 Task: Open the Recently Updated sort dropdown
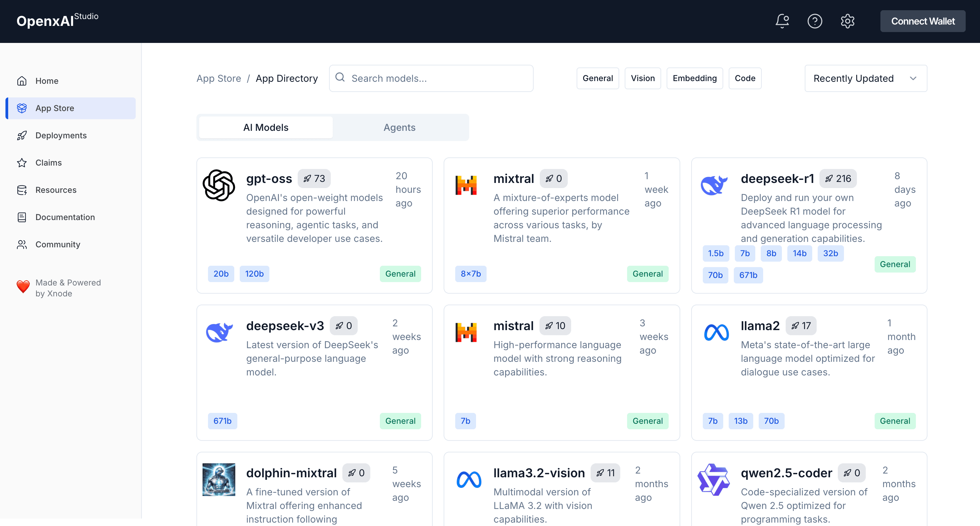pos(865,78)
